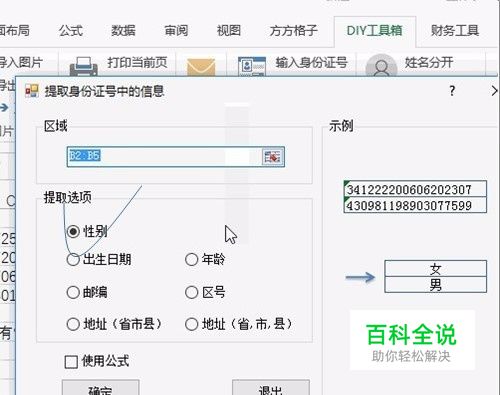Viewport: 500px width, 395px height.
Task: Open the 公式 ribbon tab
Action: click(x=70, y=31)
